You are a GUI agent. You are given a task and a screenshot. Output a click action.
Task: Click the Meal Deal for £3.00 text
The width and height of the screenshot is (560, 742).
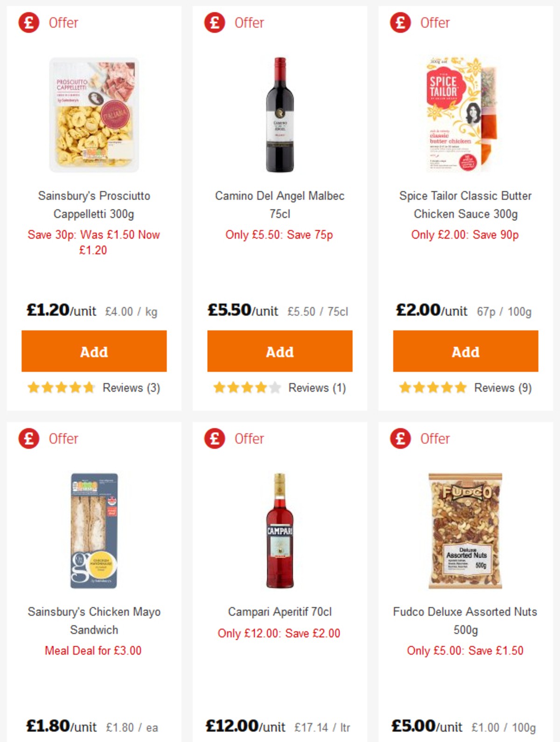[93, 650]
